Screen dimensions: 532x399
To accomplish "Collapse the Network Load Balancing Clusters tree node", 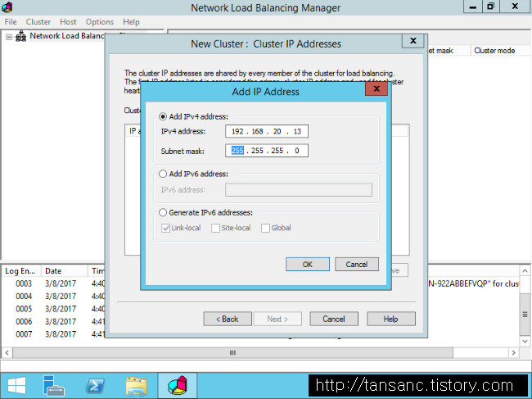I will tap(9, 37).
